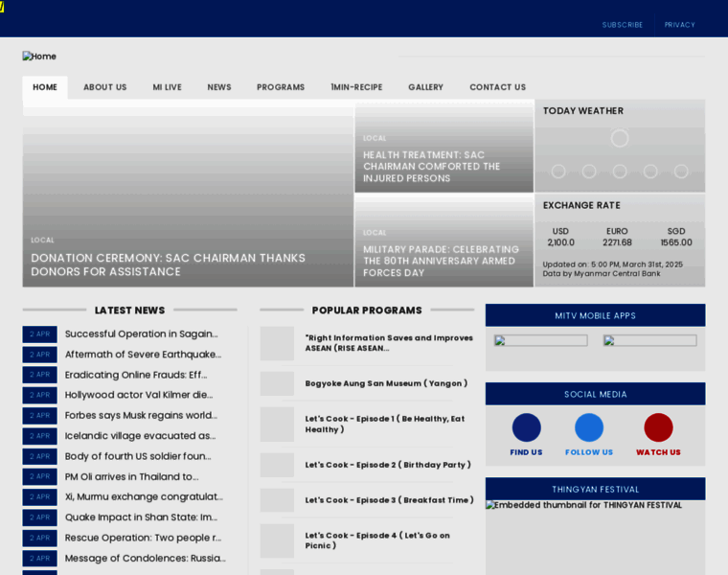Image resolution: width=728 pixels, height=575 pixels.
Task: Read Donation Ceremony SAC Chairman headline
Action: click(168, 264)
